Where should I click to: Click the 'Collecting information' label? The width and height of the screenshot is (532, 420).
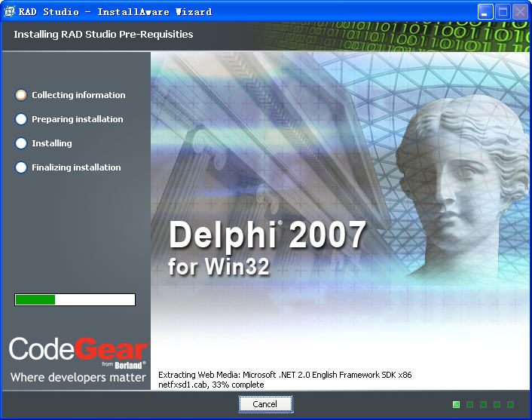coord(78,95)
